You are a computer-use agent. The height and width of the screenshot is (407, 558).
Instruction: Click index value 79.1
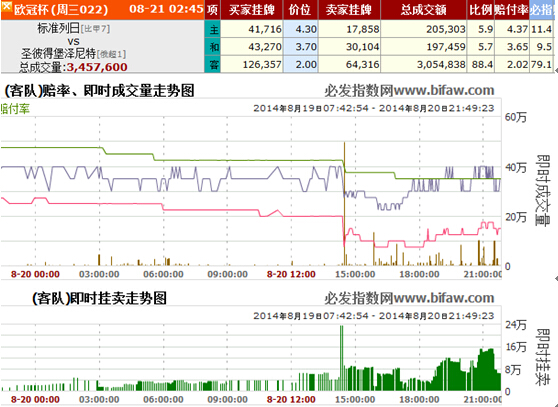point(542,65)
